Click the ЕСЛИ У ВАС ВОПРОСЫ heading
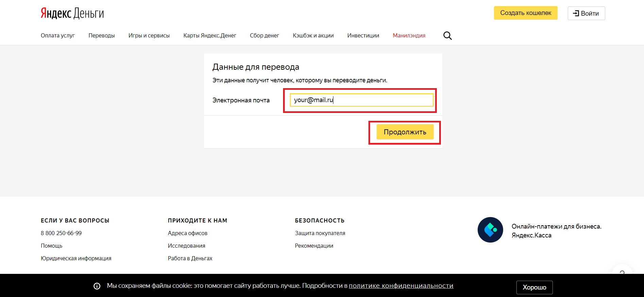Image resolution: width=644 pixels, height=297 pixels. 75,220
